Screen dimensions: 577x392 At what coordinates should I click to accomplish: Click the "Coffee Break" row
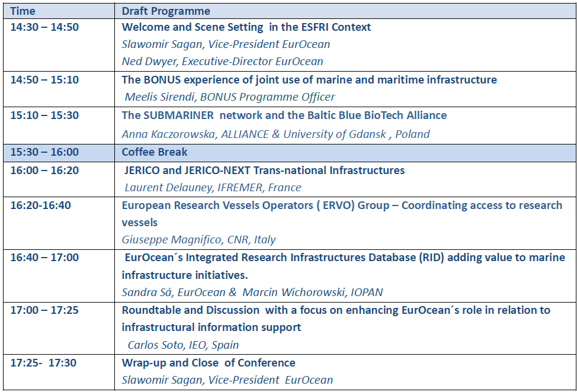click(x=155, y=152)
